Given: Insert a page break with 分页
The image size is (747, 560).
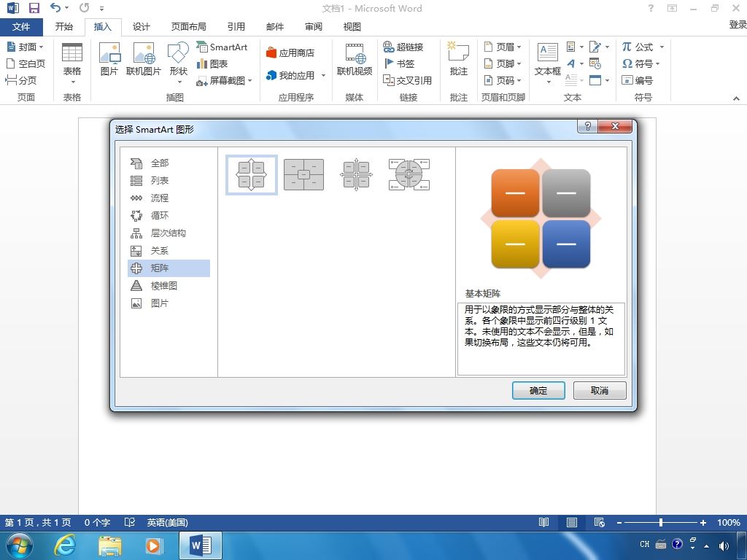Looking at the screenshot, I should (21, 80).
